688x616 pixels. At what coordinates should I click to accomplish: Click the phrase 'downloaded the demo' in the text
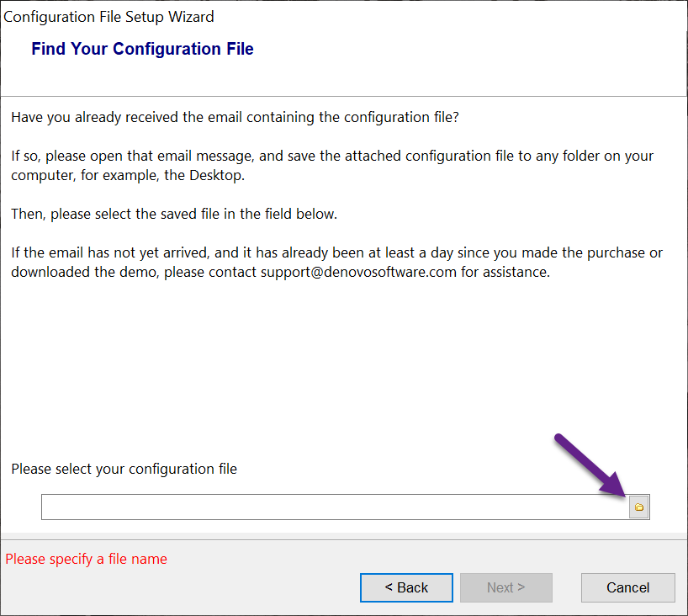click(x=76, y=272)
